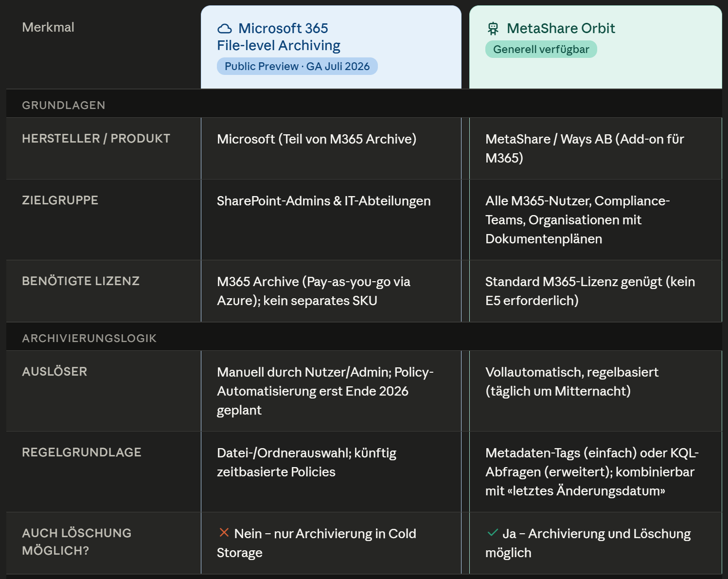
Task: Click the ZIELGRUPPE row label
Action: [60, 200]
